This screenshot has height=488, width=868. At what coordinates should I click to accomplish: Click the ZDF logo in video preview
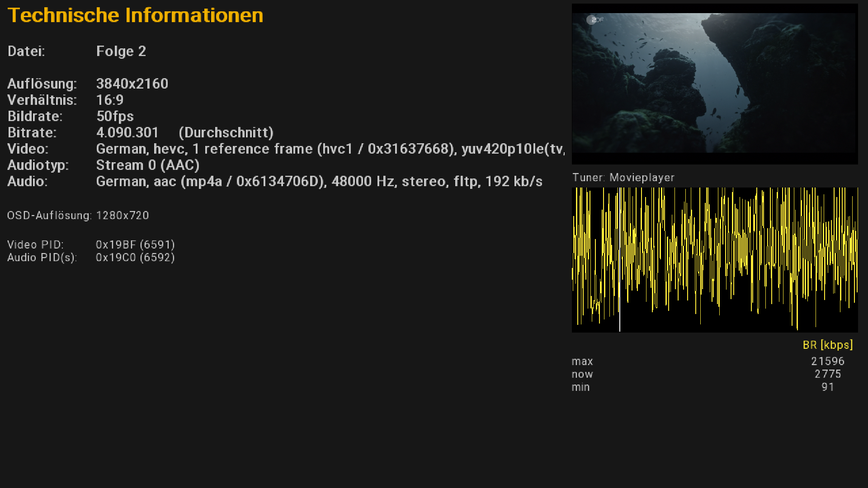tap(595, 20)
